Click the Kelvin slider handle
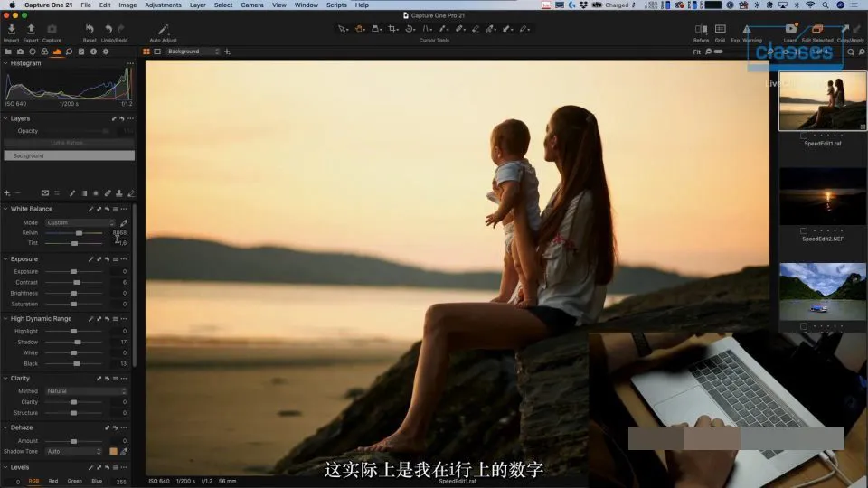The width and height of the screenshot is (868, 488). tap(80, 233)
